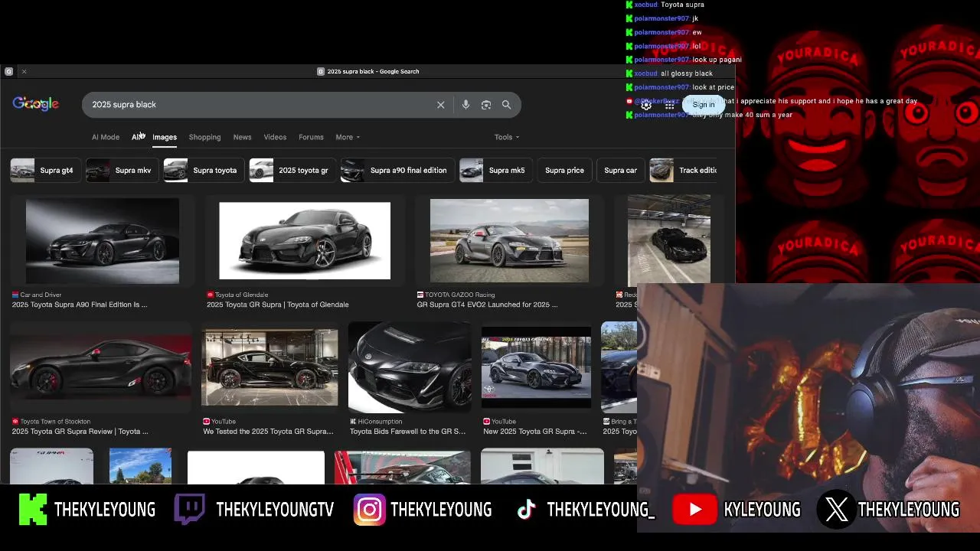Open Car and Driver Supra image
Image resolution: width=980 pixels, height=551 pixels.
[x=103, y=241]
